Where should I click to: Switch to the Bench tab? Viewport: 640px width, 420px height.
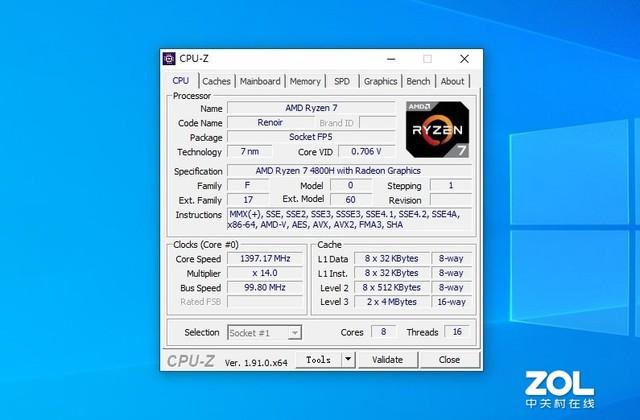click(x=418, y=81)
